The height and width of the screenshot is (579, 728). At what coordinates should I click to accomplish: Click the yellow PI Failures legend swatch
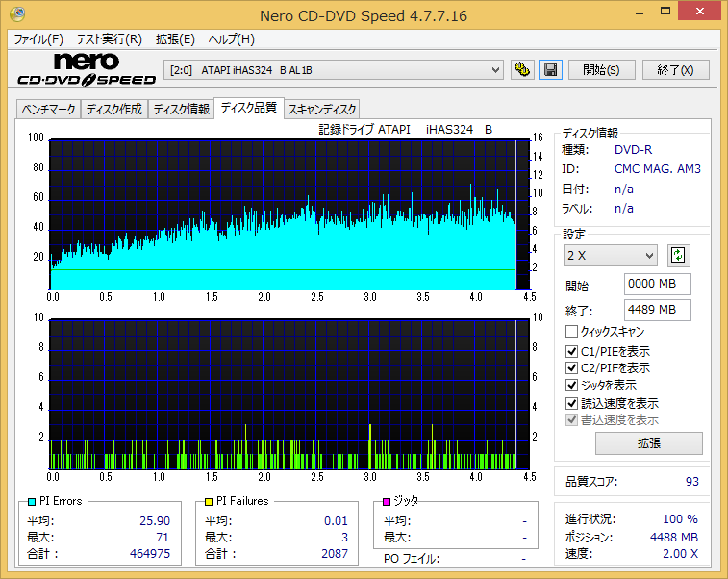pyautogui.click(x=209, y=502)
